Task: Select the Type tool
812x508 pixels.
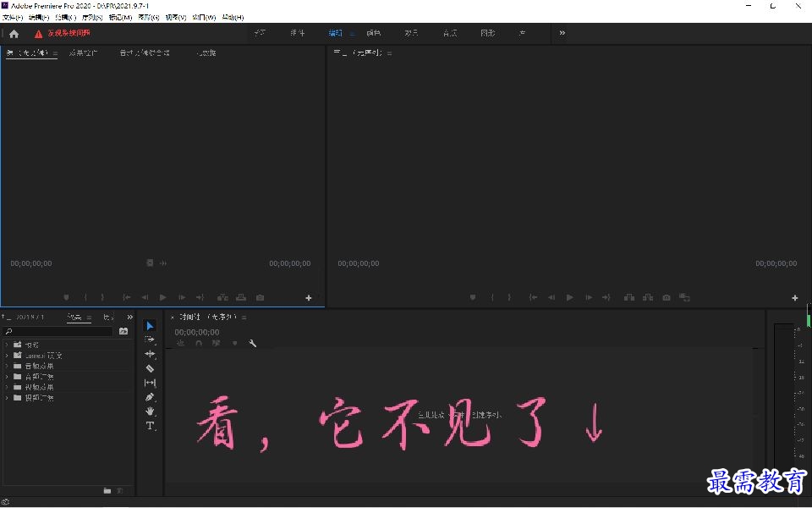Action: click(x=150, y=426)
